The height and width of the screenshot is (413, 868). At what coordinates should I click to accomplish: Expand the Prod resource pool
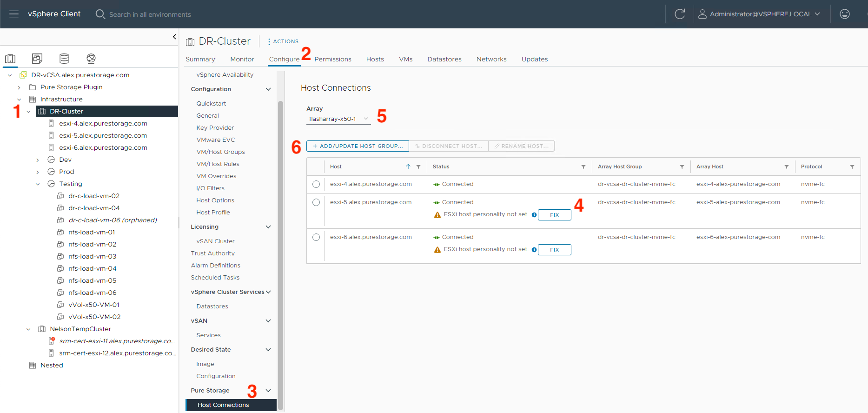tap(38, 172)
